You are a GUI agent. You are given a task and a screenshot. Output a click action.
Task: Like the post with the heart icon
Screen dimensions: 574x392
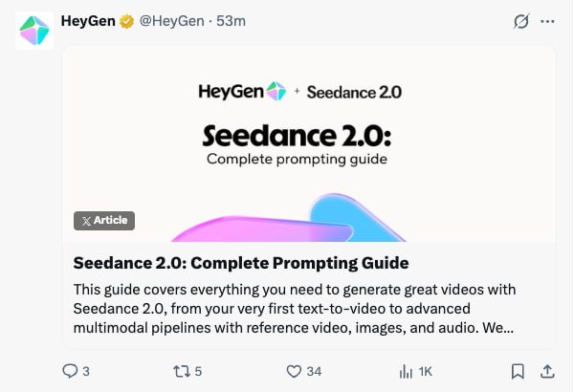(x=294, y=371)
